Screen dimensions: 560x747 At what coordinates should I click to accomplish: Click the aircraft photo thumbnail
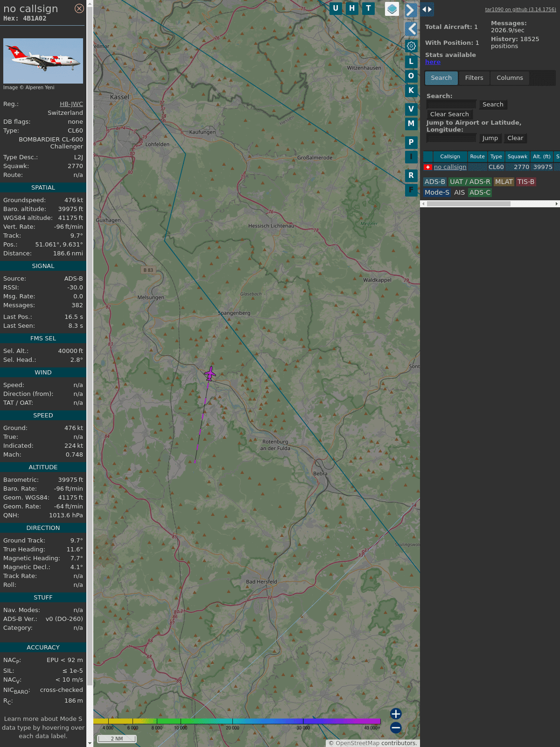43,61
